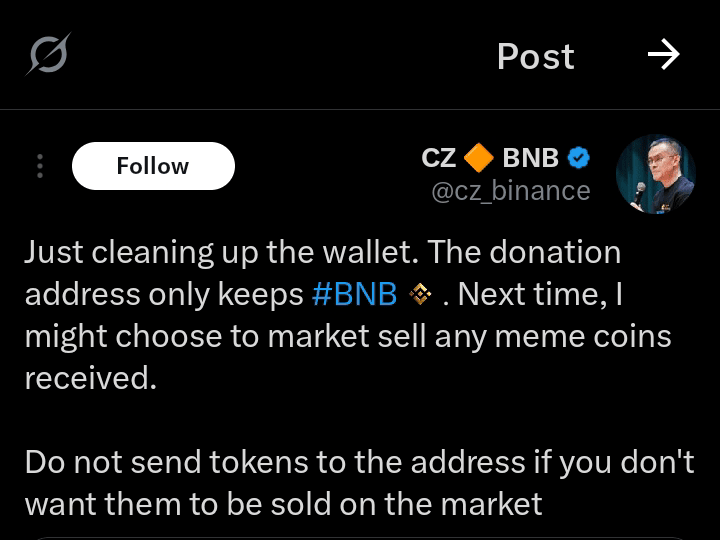Click the BNB logo emoji after hashtag

tap(420, 294)
